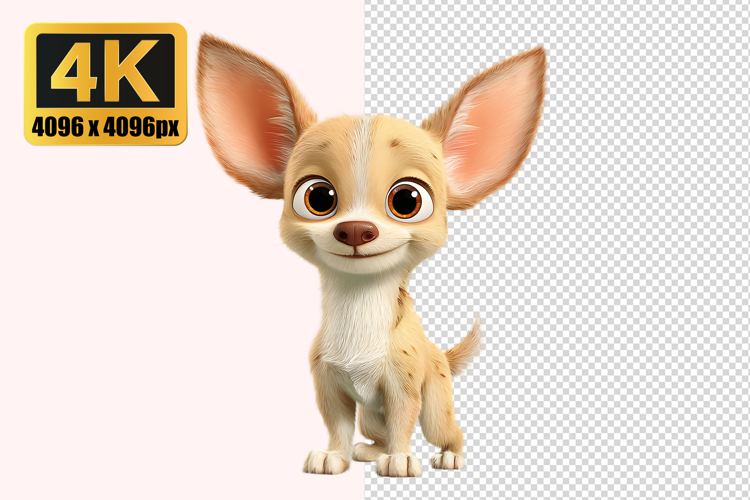This screenshot has height=500, width=750.
Task: Click the gold 4K badge
Action: click(x=105, y=84)
